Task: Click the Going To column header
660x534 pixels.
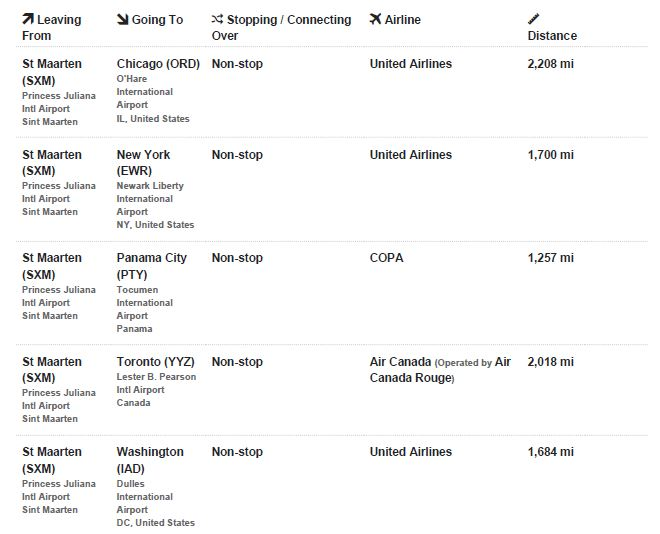Action: pyautogui.click(x=158, y=20)
